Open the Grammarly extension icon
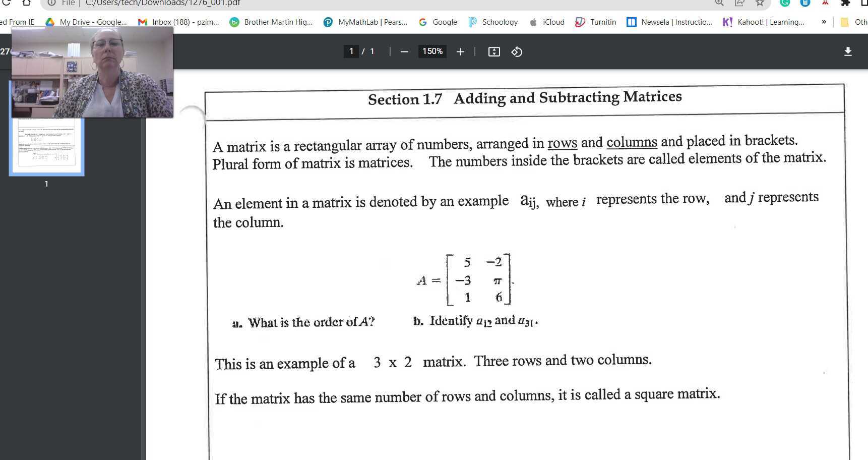This screenshot has width=868, height=460. click(784, 3)
